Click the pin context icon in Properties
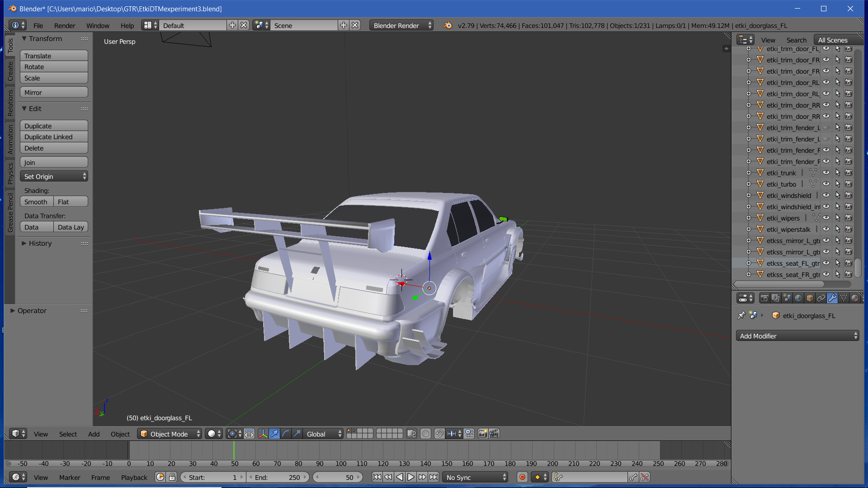 [x=741, y=315]
